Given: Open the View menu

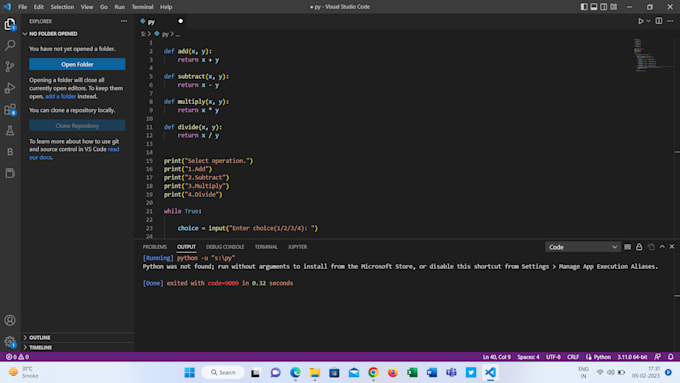Looking at the screenshot, I should [87, 7].
